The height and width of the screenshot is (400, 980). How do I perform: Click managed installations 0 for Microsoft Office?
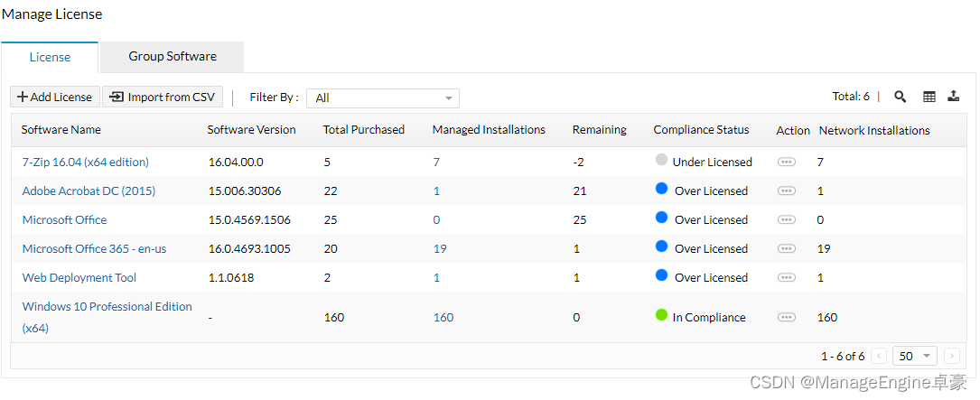436,219
